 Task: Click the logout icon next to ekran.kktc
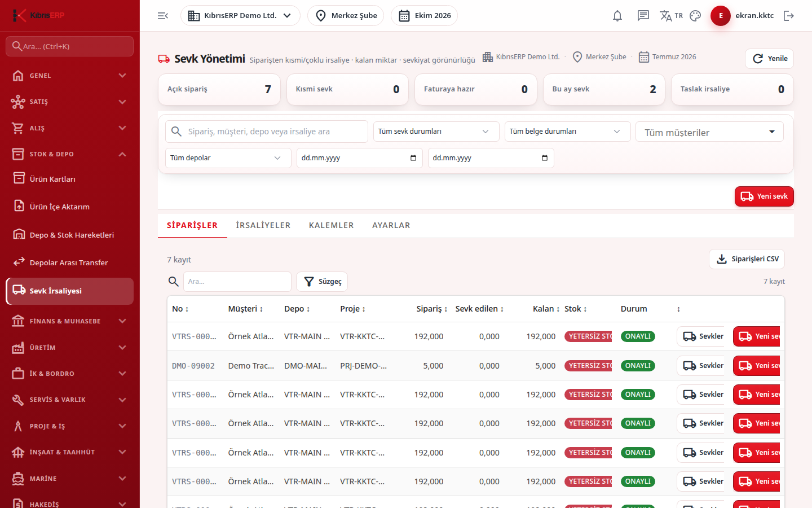pos(789,16)
